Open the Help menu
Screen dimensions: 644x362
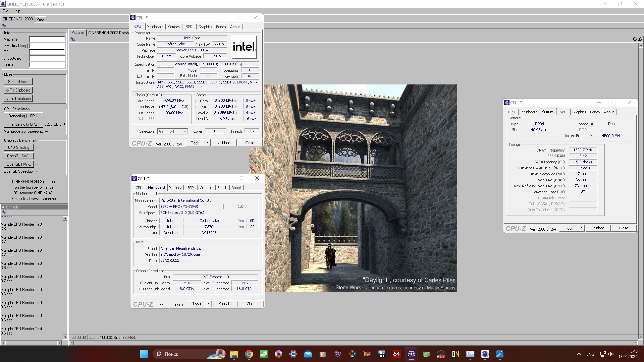click(16, 11)
